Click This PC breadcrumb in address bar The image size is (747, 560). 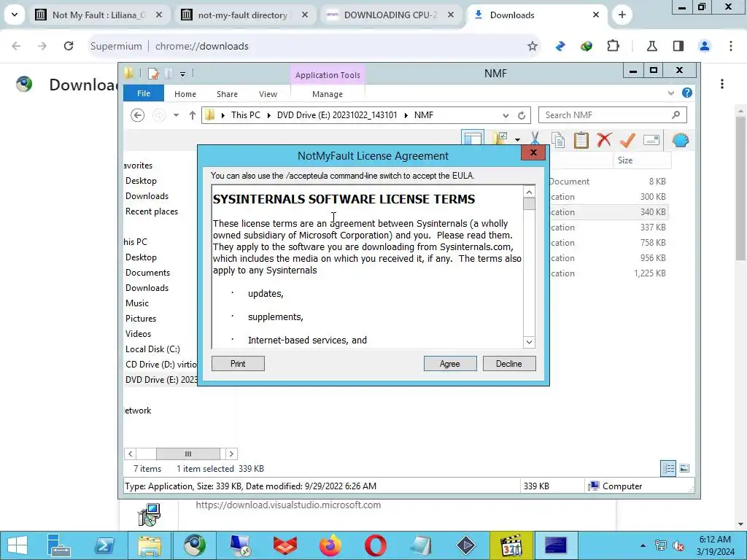point(245,115)
